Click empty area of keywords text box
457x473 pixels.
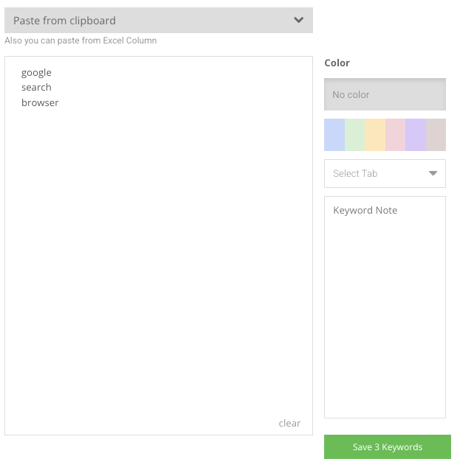(x=158, y=253)
